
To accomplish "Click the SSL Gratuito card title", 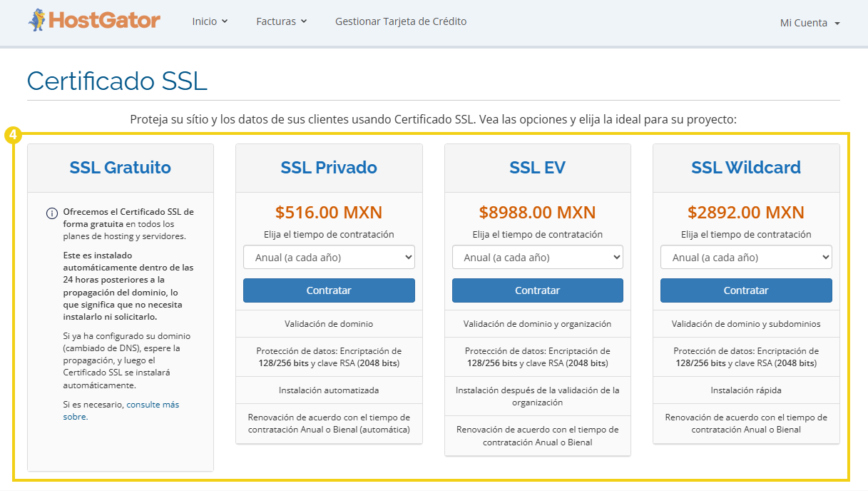I will coord(121,168).
